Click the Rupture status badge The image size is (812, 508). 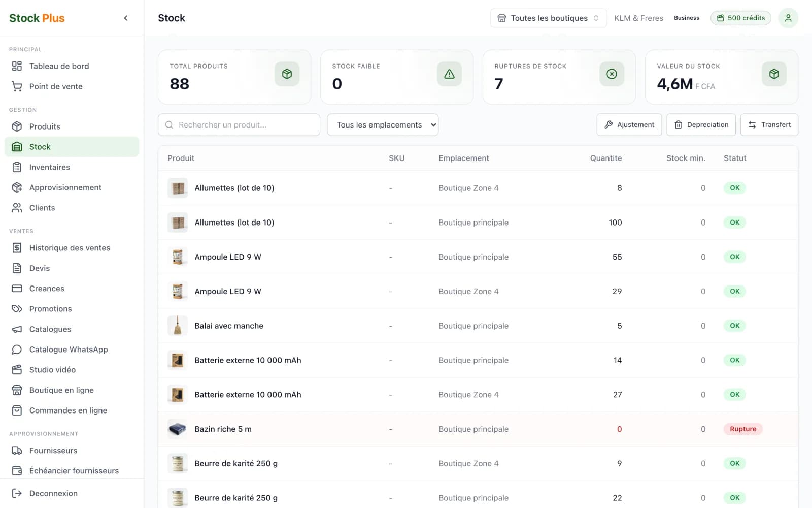(x=743, y=429)
